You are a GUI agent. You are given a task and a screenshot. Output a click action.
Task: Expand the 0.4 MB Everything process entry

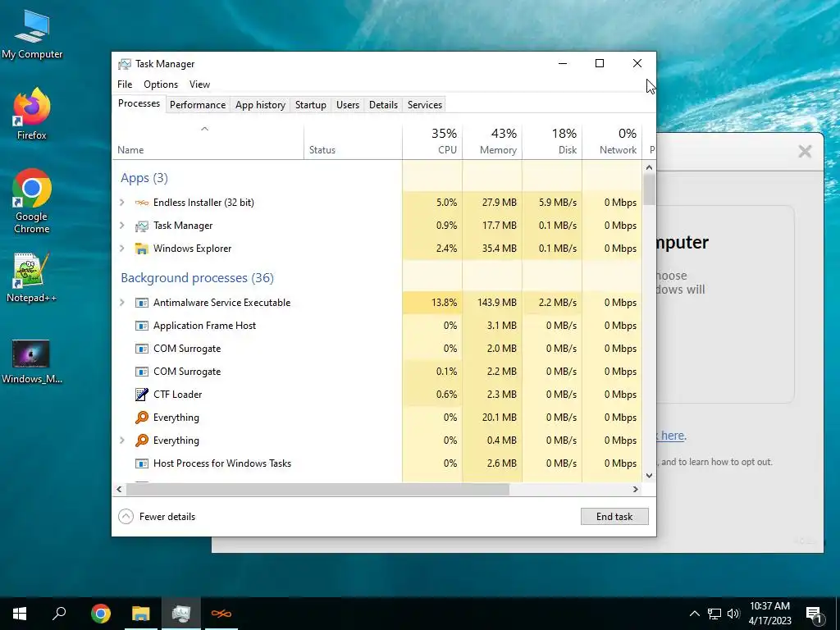[x=122, y=441]
